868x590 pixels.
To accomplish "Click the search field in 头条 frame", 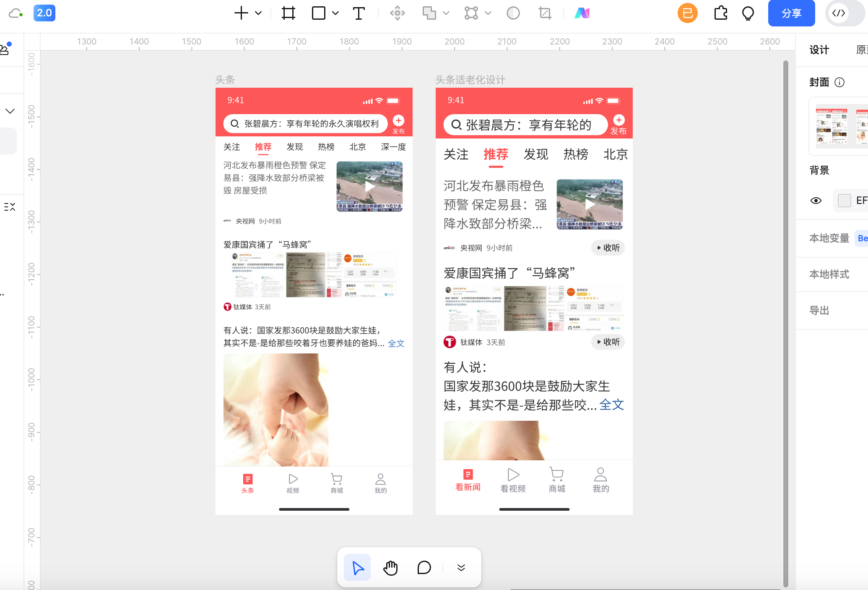I will [x=306, y=124].
